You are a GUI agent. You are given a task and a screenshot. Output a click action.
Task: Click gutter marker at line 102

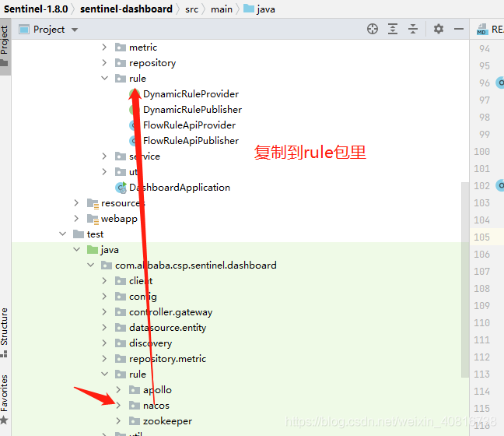(x=500, y=185)
